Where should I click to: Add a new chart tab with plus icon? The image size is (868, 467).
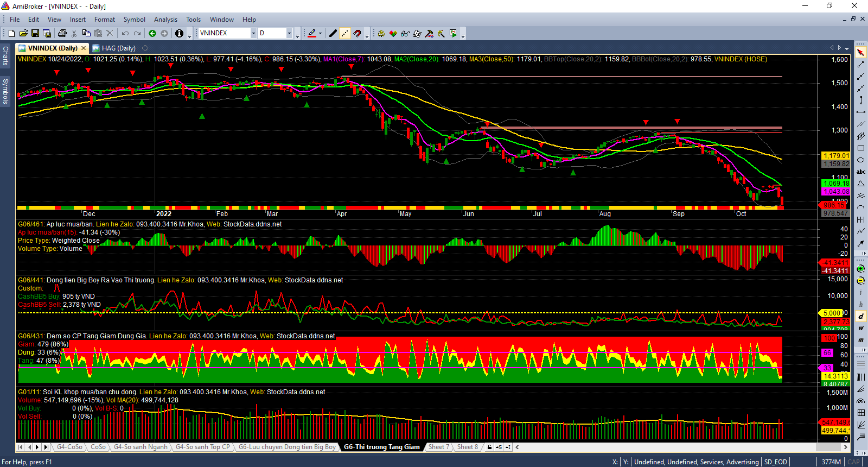click(x=145, y=48)
